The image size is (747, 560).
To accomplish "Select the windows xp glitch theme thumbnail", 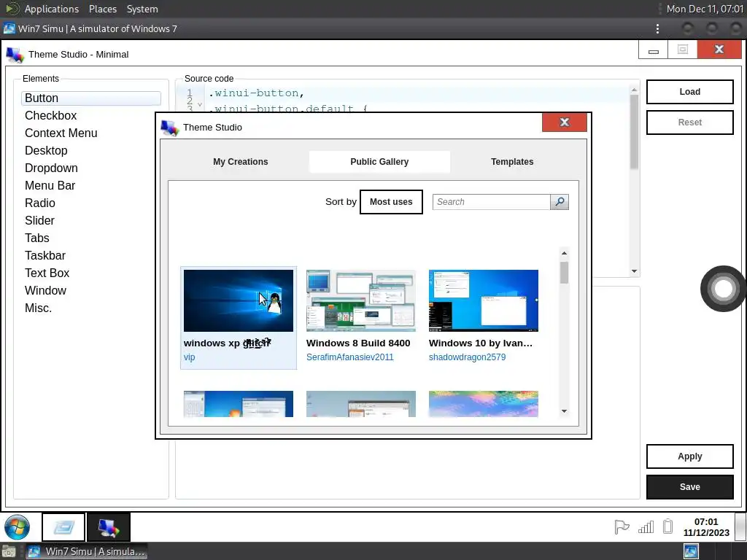I will pyautogui.click(x=239, y=301).
